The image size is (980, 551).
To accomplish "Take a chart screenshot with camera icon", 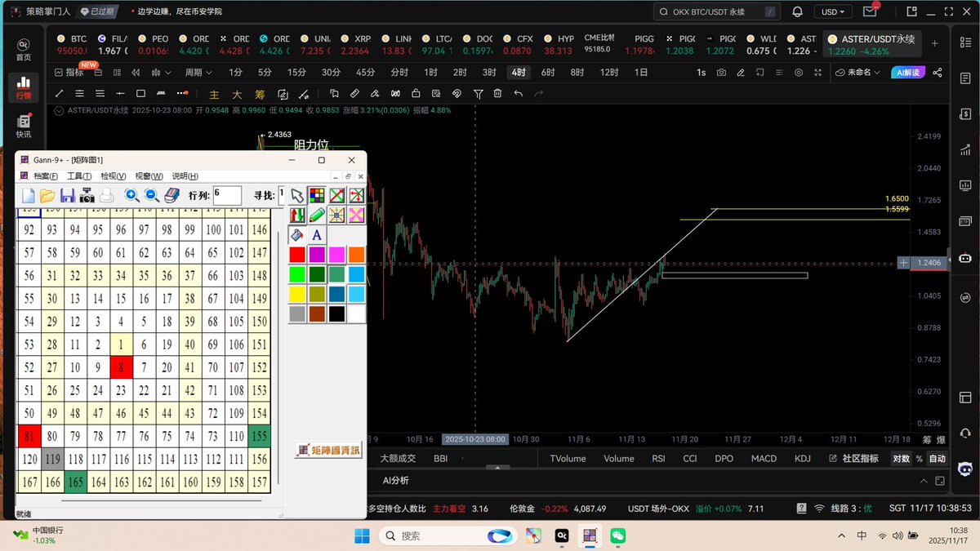I will click(x=721, y=73).
